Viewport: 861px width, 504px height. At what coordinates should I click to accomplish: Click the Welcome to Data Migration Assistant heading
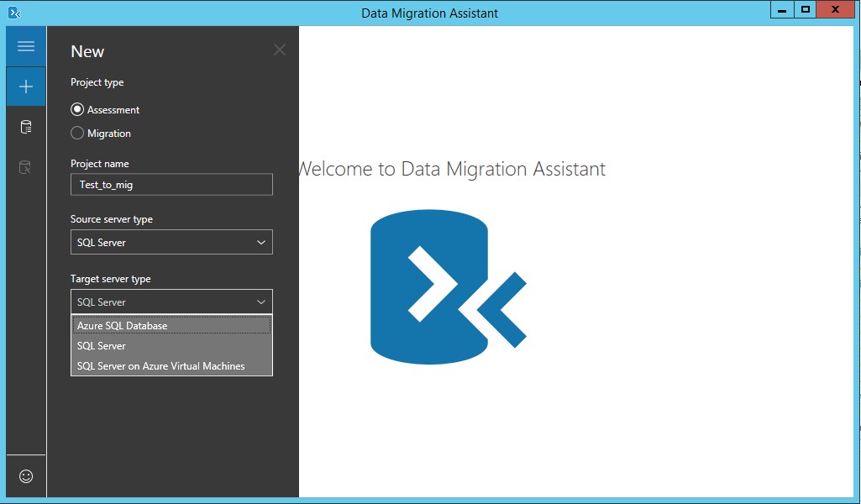pos(452,169)
